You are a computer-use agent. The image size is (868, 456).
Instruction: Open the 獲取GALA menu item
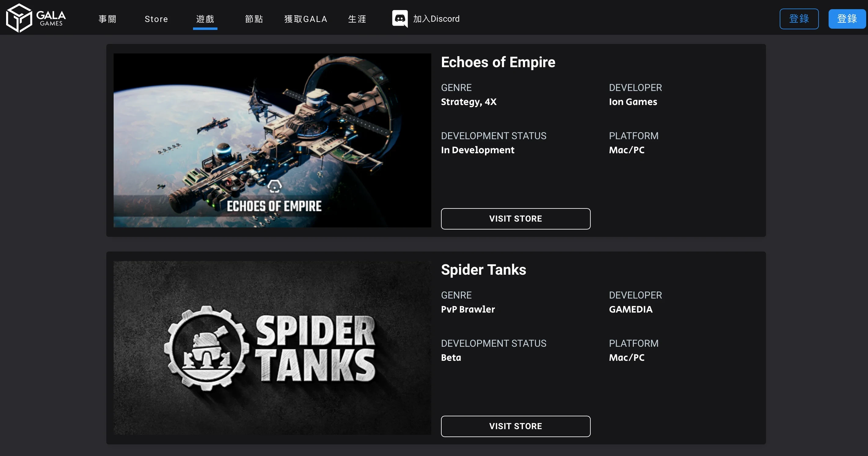[306, 19]
